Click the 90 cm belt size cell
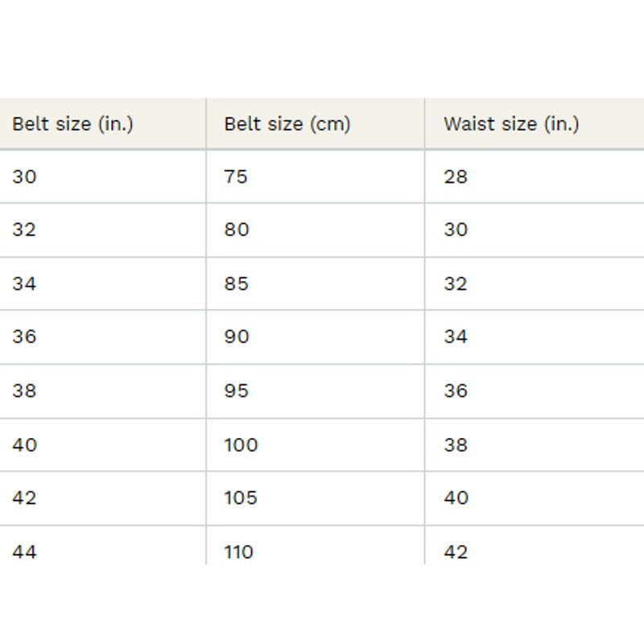 (237, 336)
